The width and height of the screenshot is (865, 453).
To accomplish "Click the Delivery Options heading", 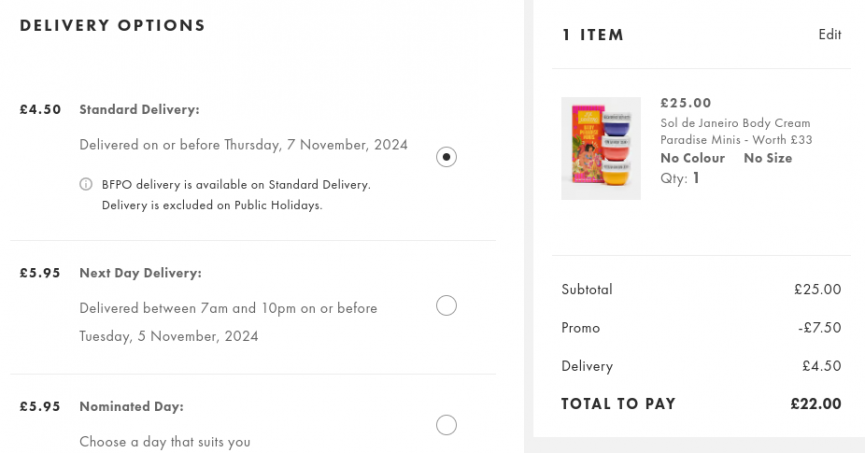I will [x=113, y=25].
